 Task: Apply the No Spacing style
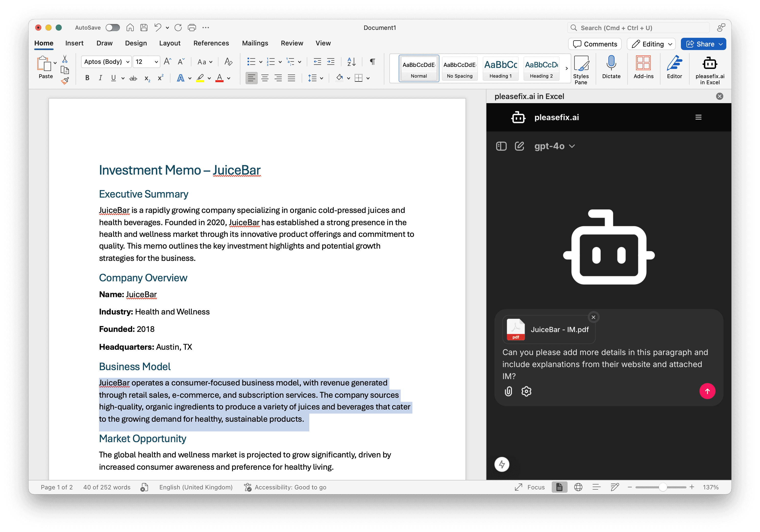pyautogui.click(x=459, y=68)
